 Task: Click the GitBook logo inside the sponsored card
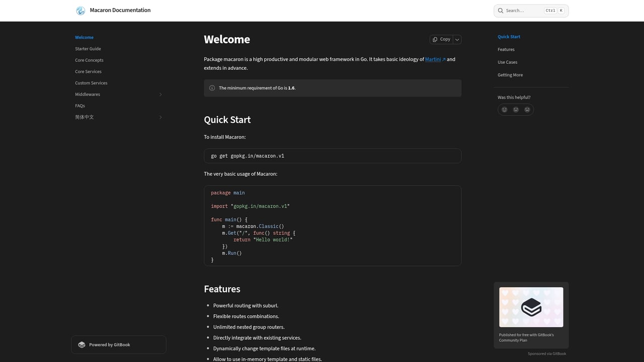pyautogui.click(x=531, y=307)
